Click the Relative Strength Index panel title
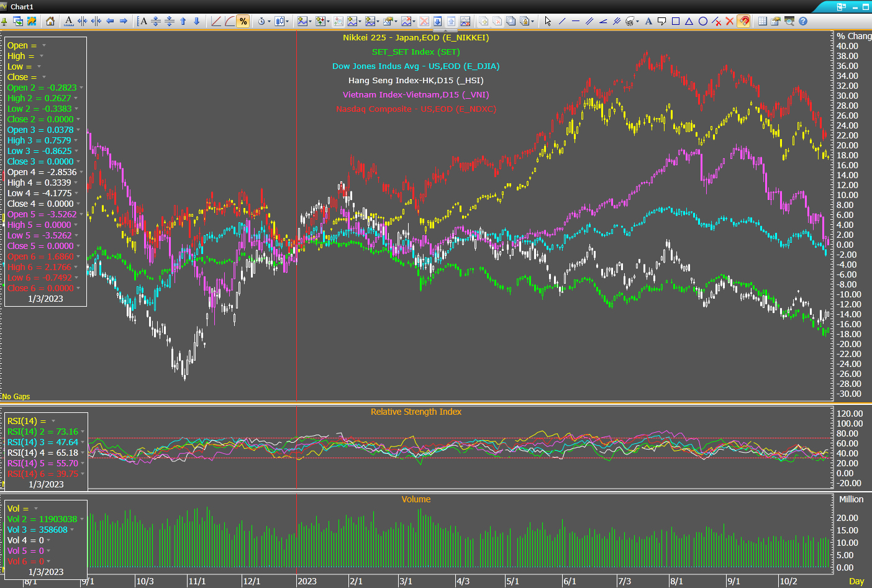Image resolution: width=872 pixels, height=588 pixels. point(416,412)
